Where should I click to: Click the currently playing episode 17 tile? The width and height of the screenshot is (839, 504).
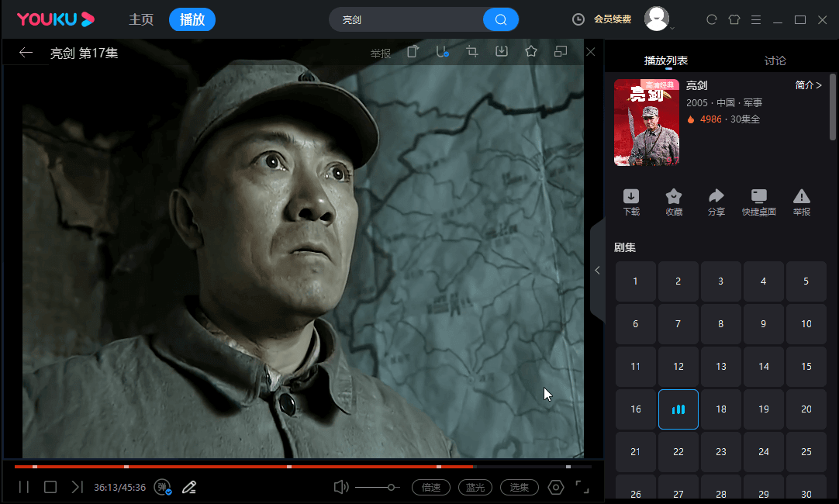tap(678, 409)
